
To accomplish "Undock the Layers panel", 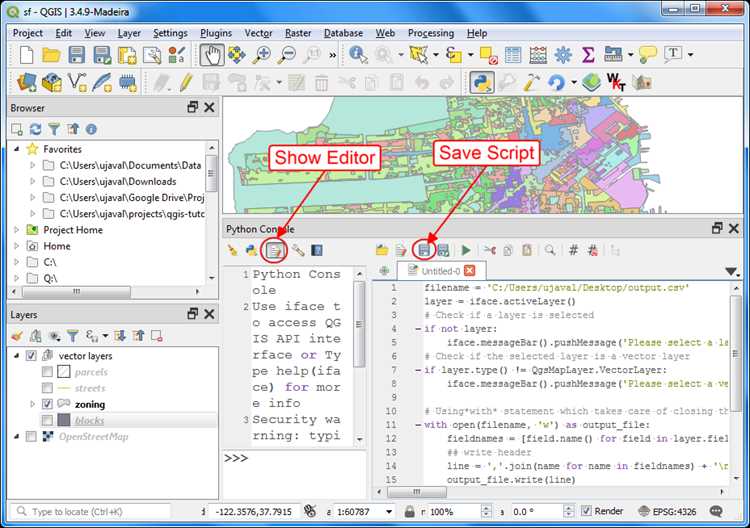I will pyautogui.click(x=192, y=314).
